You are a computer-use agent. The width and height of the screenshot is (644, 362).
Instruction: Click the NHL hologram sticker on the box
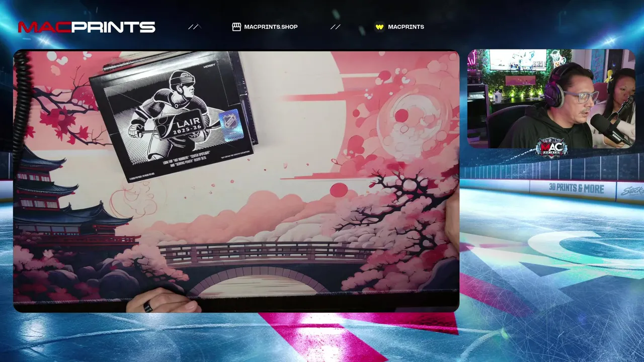pos(231,125)
